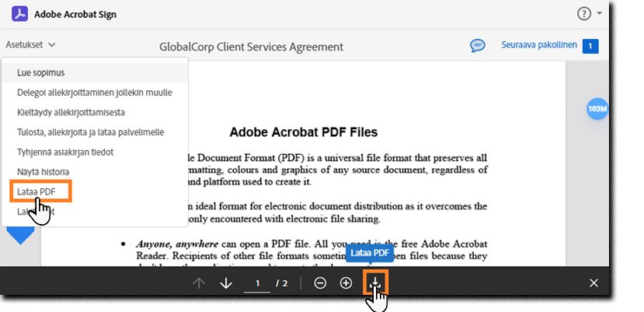Click the GlobalCorp Client Services Agreement title
Image resolution: width=644 pixels, height=312 pixels.
tap(252, 47)
